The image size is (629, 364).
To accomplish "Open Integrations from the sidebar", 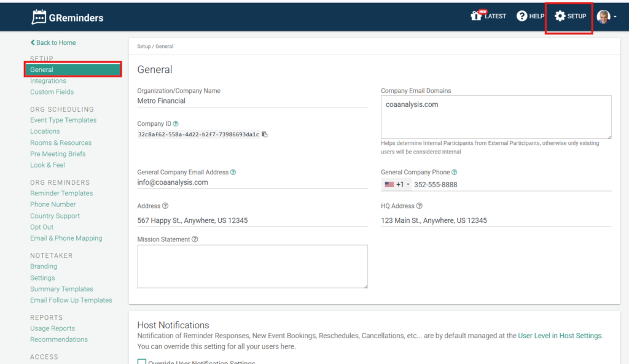I will coord(48,81).
